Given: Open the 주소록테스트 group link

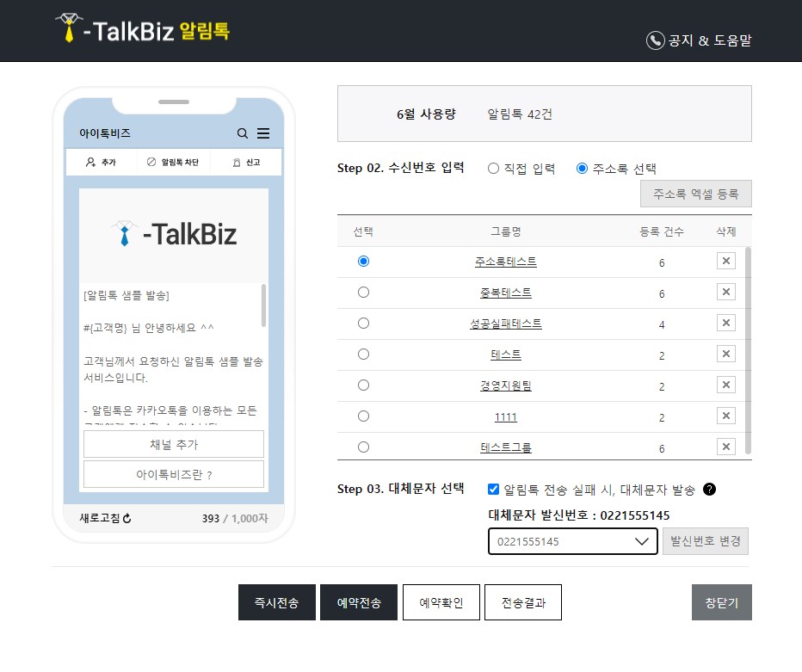Looking at the screenshot, I should click(x=505, y=261).
